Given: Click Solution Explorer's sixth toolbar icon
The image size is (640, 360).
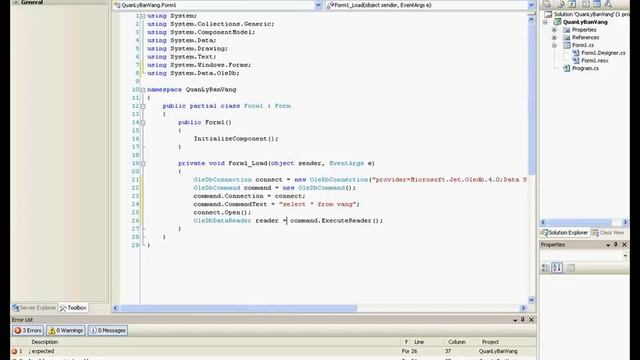Looking at the screenshot, I should (608, 4).
